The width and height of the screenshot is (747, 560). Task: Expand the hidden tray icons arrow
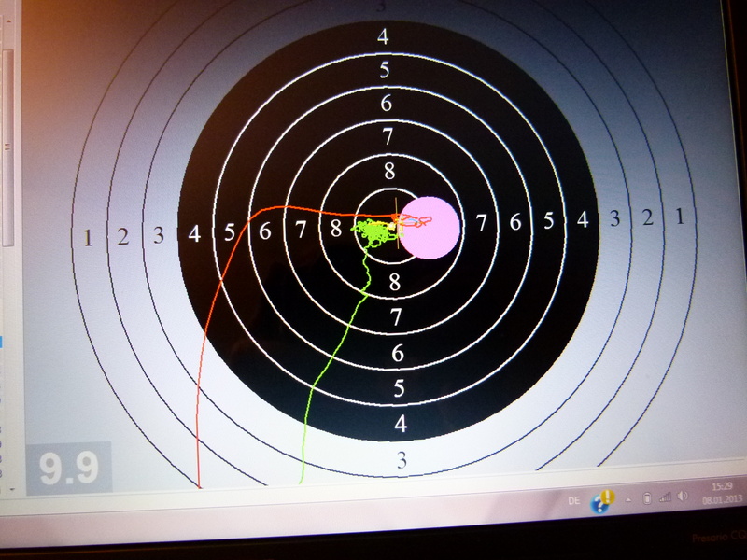[x=629, y=498]
